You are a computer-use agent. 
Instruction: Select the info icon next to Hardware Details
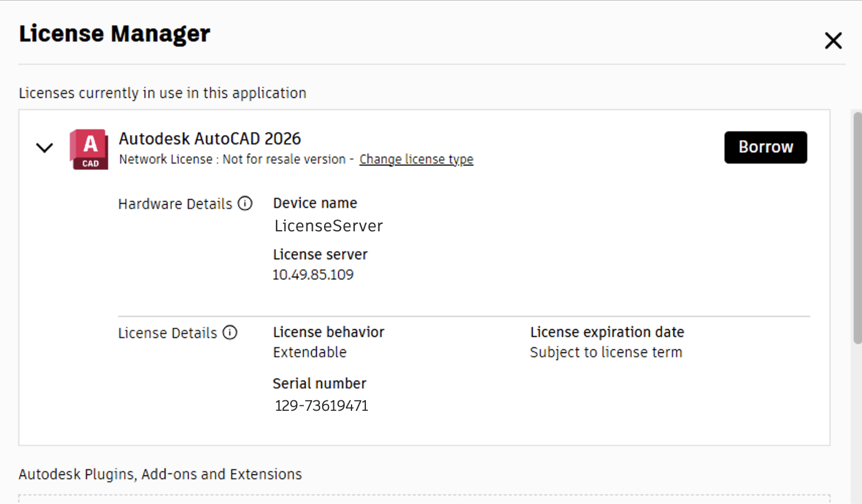pyautogui.click(x=245, y=203)
